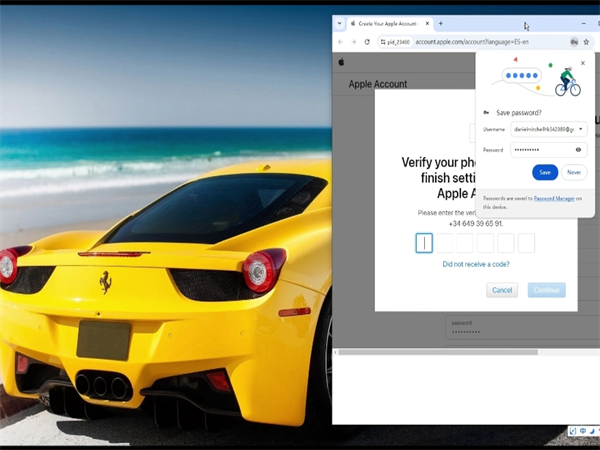Open the password key icon in address bar
Screen dimensions: 600x450
[x=574, y=42]
